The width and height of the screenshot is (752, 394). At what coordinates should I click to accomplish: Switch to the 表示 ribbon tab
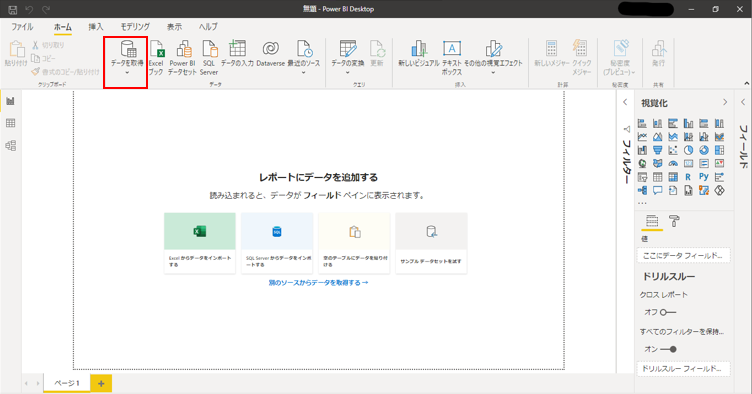click(174, 27)
